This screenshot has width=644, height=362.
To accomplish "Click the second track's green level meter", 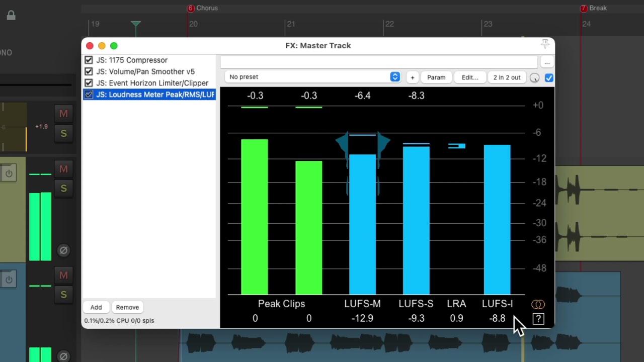I will coord(40,226).
